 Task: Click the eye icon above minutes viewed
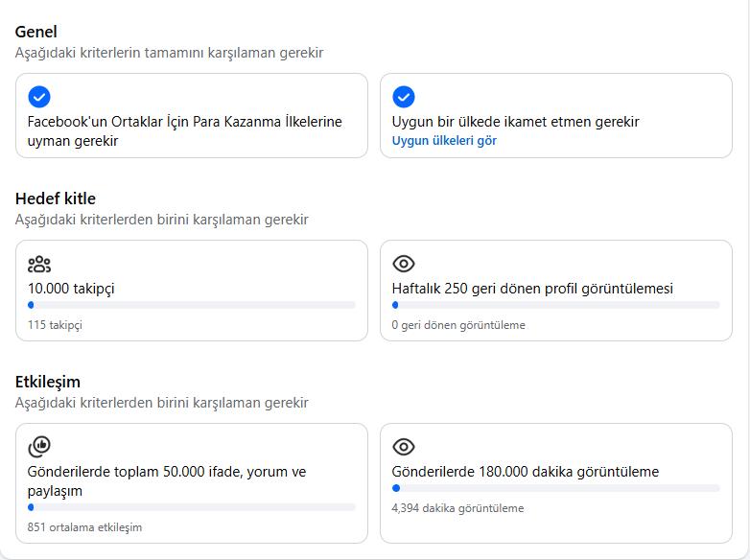(404, 447)
